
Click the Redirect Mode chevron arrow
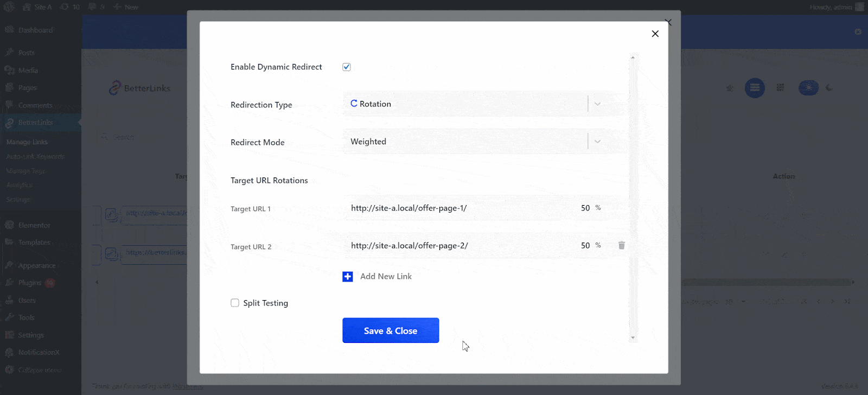point(597,142)
